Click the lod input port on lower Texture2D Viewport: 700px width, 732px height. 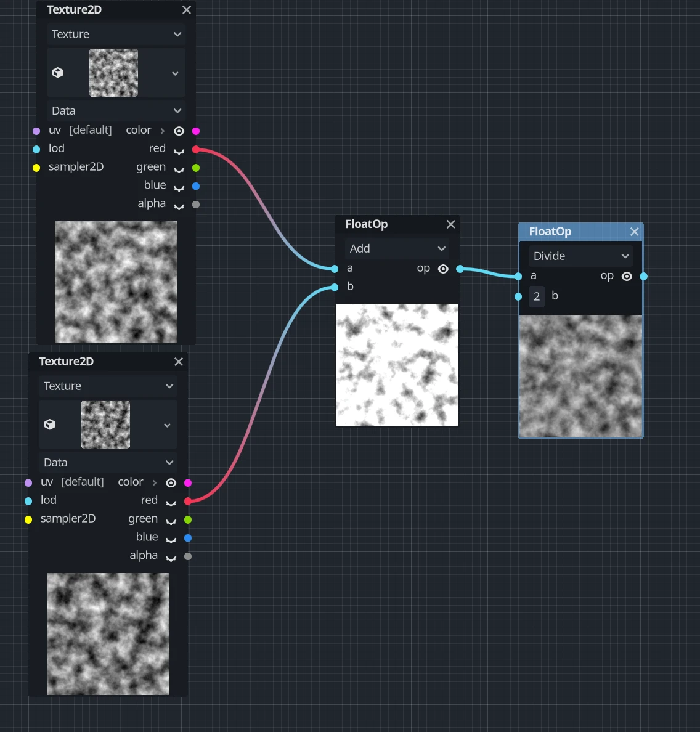28,501
